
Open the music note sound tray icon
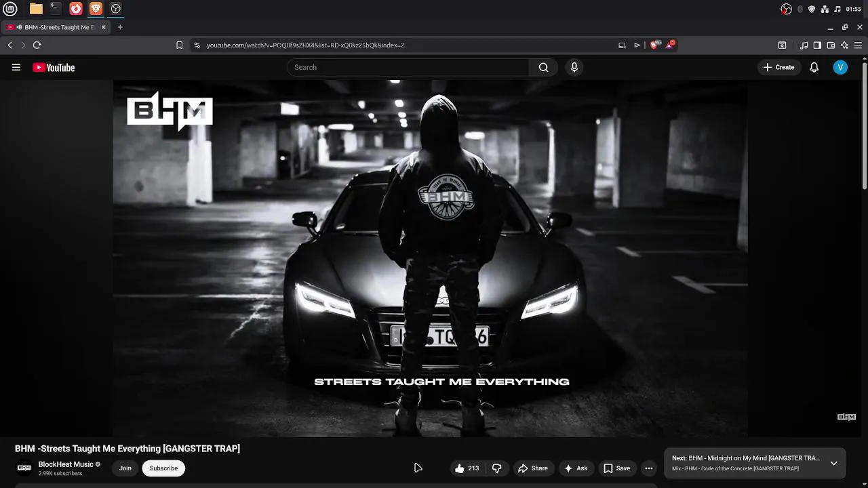pyautogui.click(x=837, y=9)
